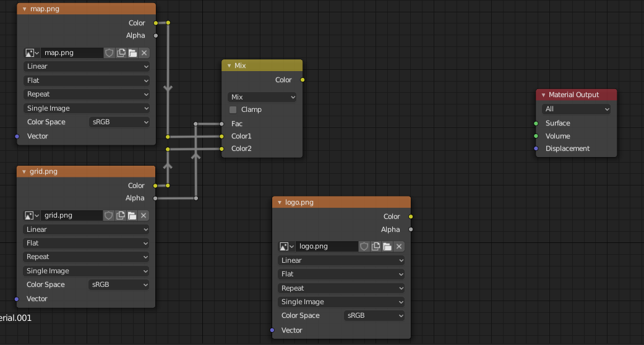Click Vector input socket of map.png node
Screen dimensions: 644x345
17,137
